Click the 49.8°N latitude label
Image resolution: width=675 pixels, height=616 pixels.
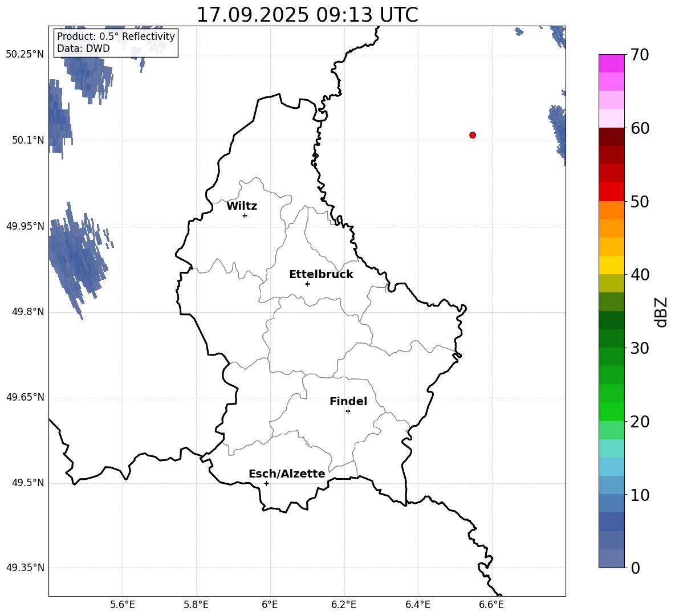point(28,312)
